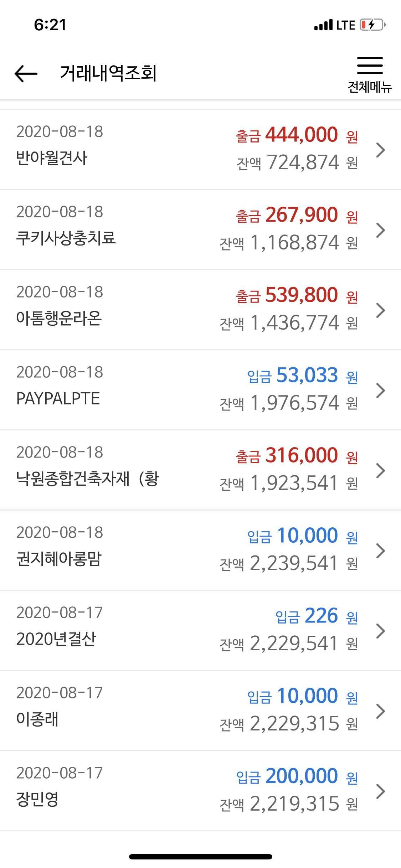Select the 잔액 2,229,541 원 balance row
Image resolution: width=401 pixels, height=868 pixels.
[x=288, y=644]
